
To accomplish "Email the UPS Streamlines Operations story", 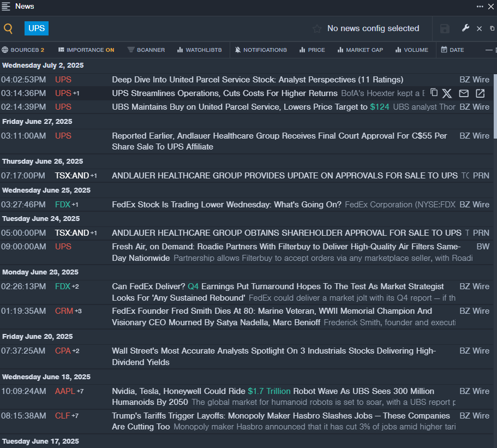I will click(x=464, y=93).
